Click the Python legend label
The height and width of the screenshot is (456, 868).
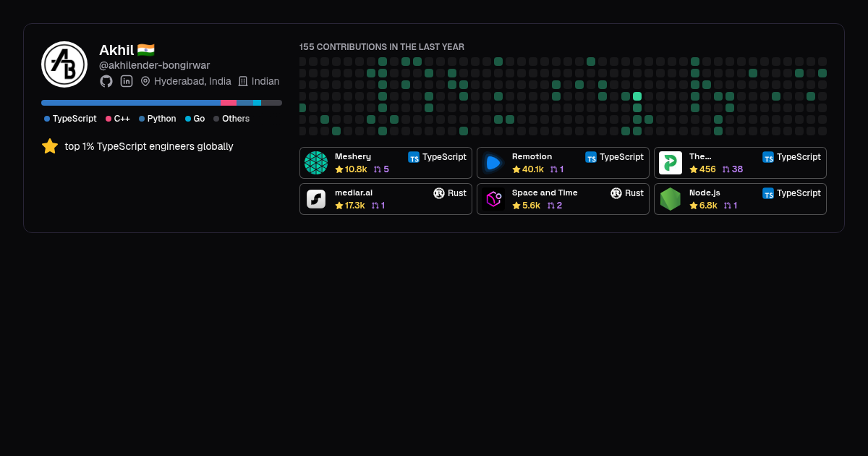click(161, 119)
